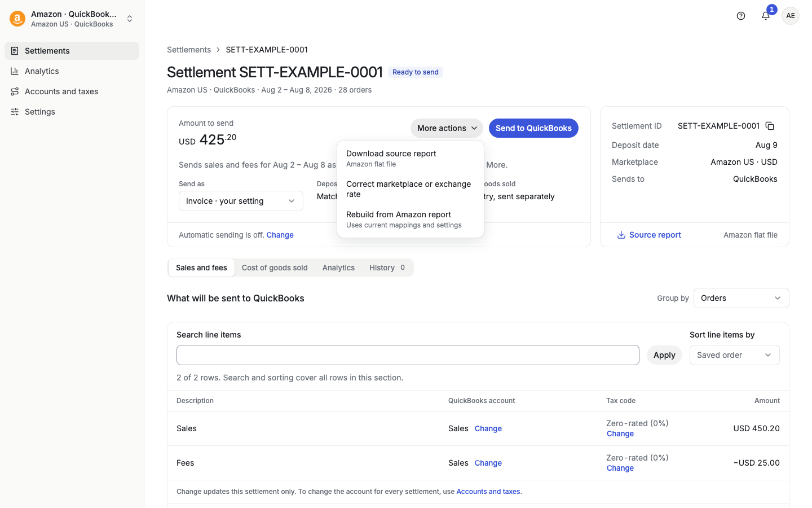Click the Settings sliders icon
The height and width of the screenshot is (508, 812).
pos(15,112)
